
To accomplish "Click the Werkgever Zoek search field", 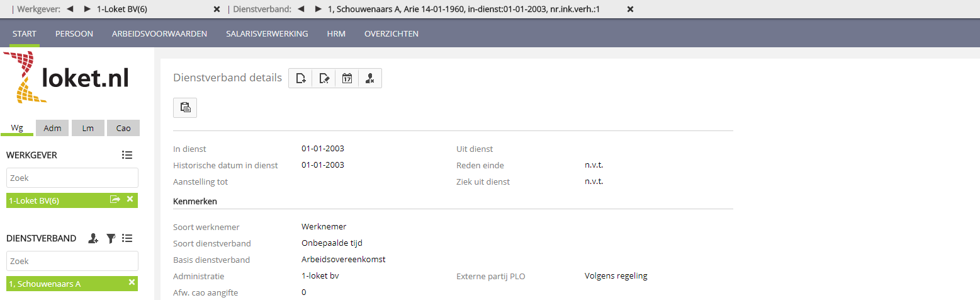I will click(x=72, y=178).
